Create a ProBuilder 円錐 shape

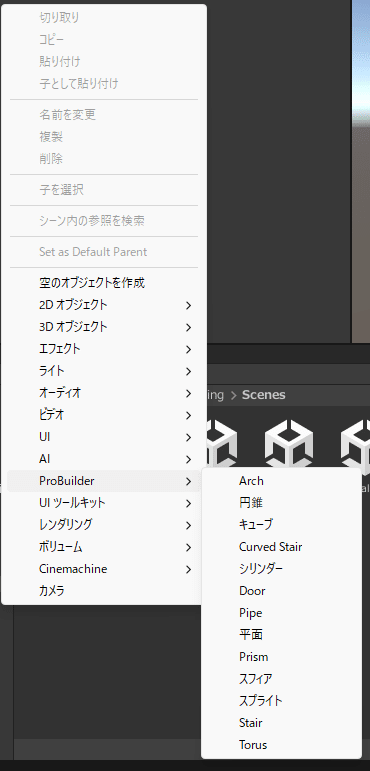coord(281,503)
